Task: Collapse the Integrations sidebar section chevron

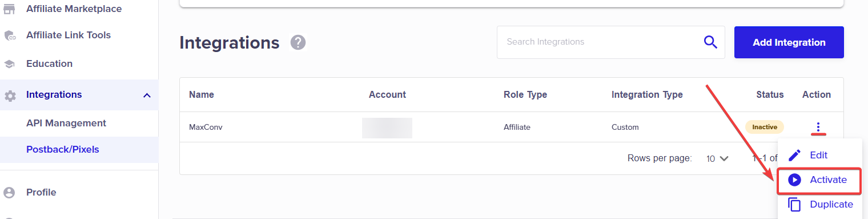Action: [x=147, y=95]
